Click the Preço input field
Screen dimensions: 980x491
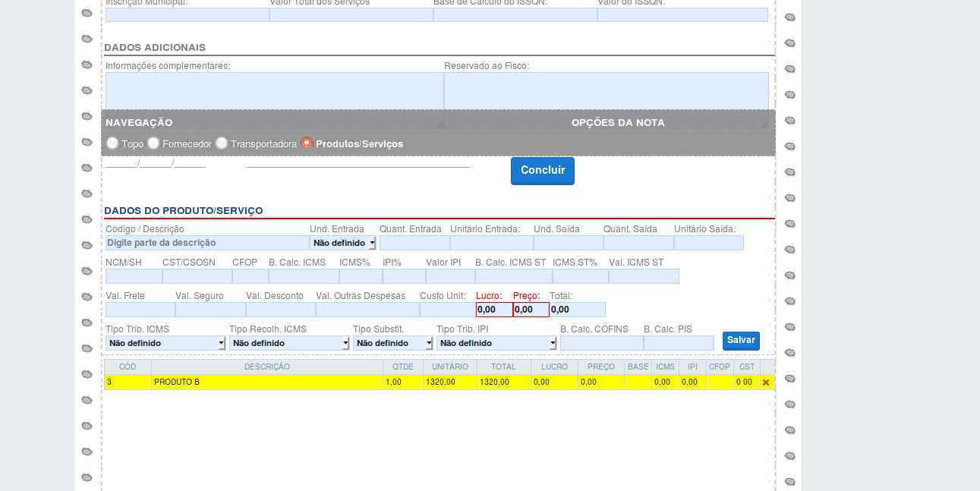coord(531,310)
